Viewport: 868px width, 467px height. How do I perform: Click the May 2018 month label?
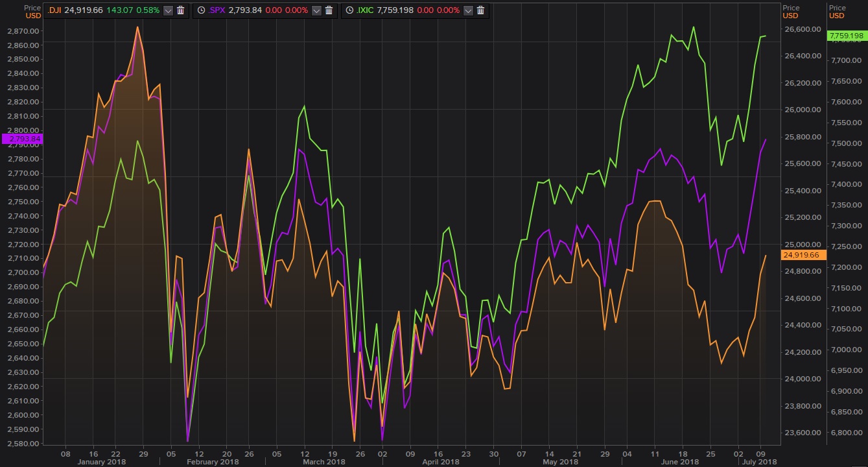click(x=560, y=462)
